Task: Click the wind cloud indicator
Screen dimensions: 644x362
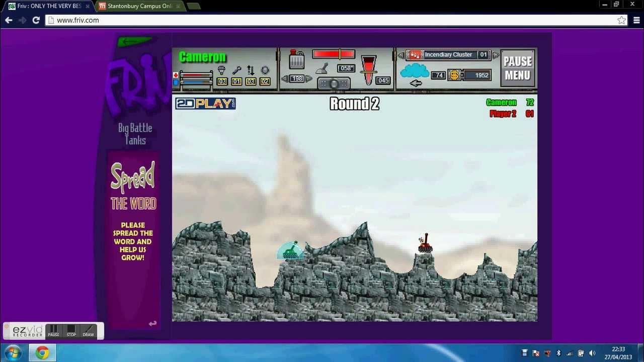Action: pyautogui.click(x=415, y=71)
